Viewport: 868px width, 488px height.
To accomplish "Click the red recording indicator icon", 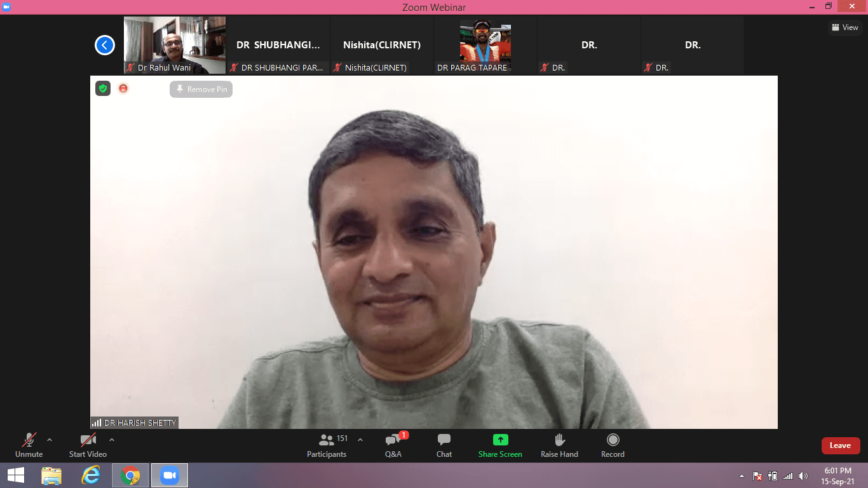I will pos(123,89).
